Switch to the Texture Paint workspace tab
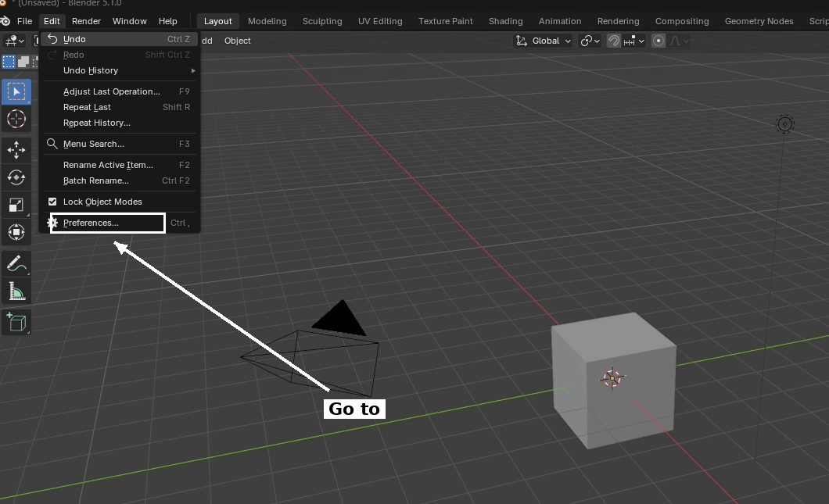 pyautogui.click(x=445, y=21)
